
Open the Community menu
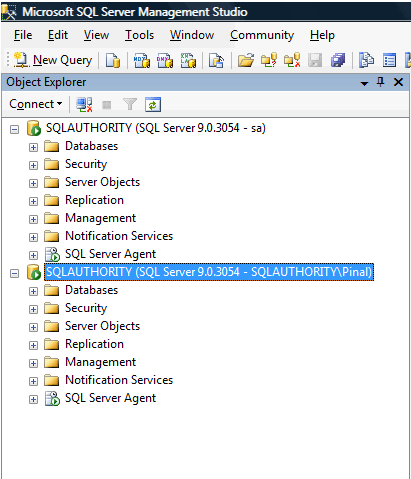(262, 35)
